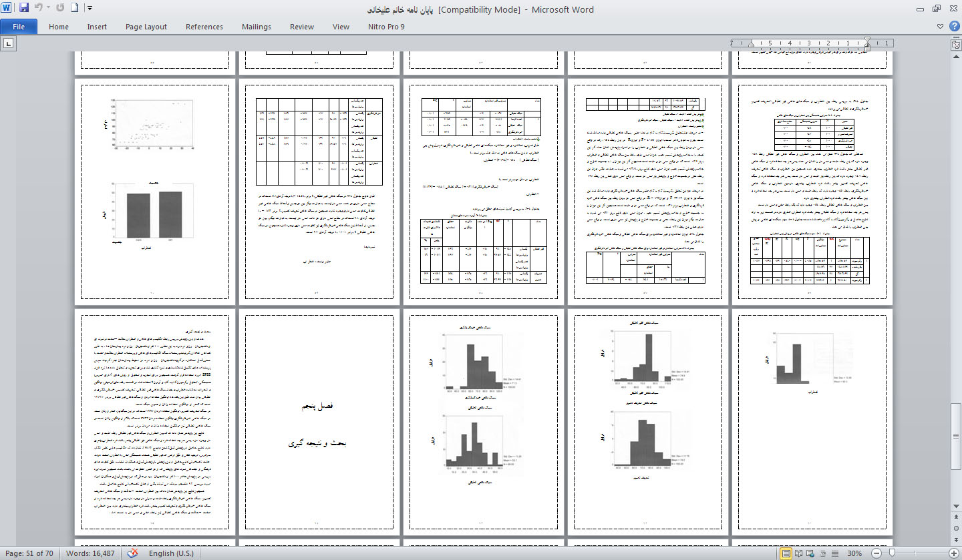962x560 pixels.
Task: Click the zoom slider handle
Action: (x=891, y=553)
